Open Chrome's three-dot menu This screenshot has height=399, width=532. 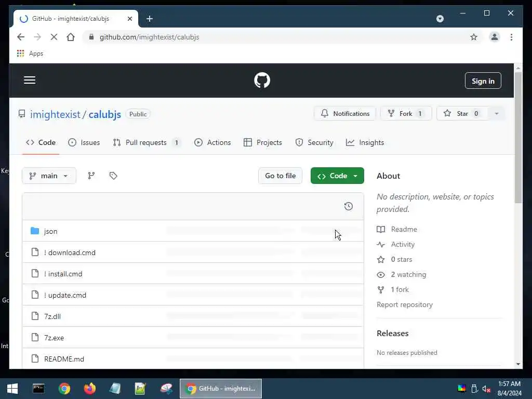coord(511,37)
